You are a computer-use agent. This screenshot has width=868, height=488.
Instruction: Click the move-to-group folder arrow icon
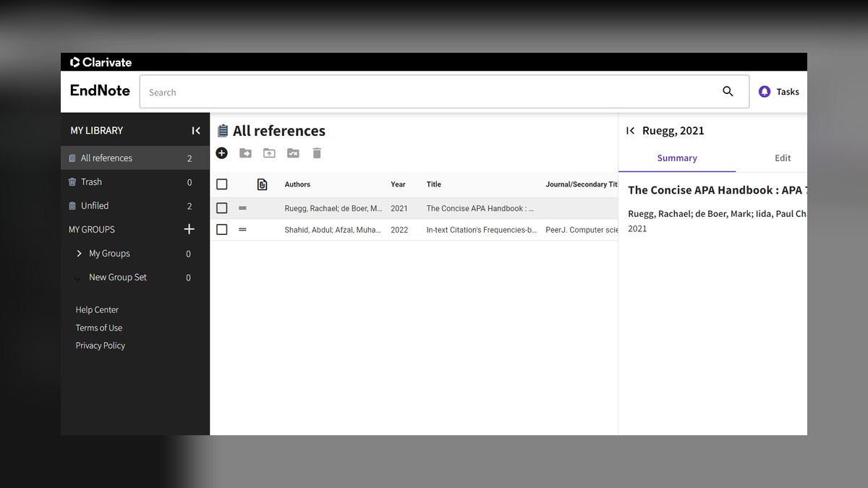(x=245, y=153)
